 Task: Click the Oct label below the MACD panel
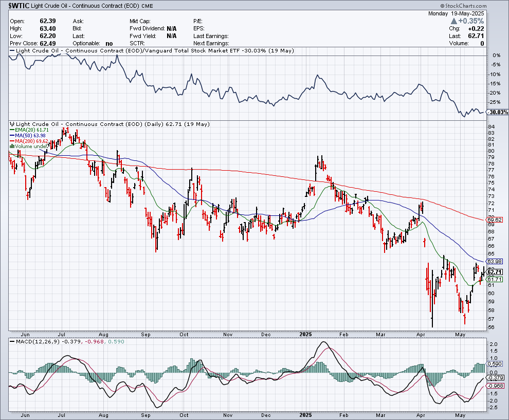184,414
